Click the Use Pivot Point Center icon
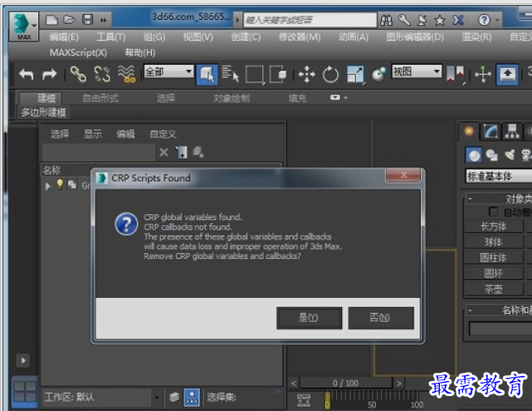 [456, 75]
